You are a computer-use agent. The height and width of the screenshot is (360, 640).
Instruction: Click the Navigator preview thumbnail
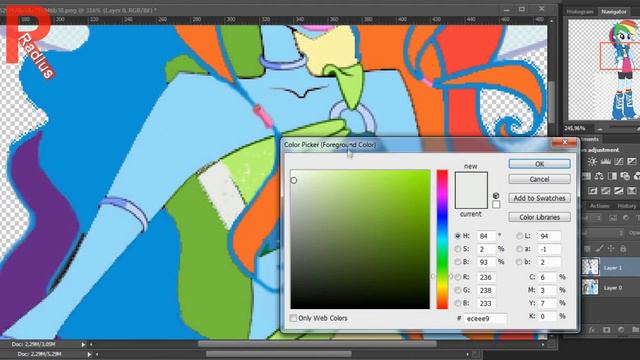tap(604, 69)
